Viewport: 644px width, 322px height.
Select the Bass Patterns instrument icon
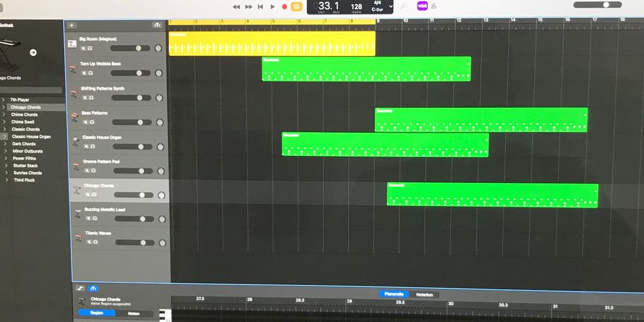(x=75, y=117)
